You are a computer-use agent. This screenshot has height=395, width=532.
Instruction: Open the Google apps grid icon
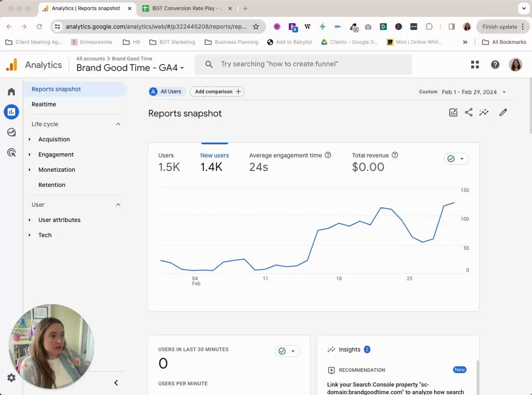coord(475,64)
